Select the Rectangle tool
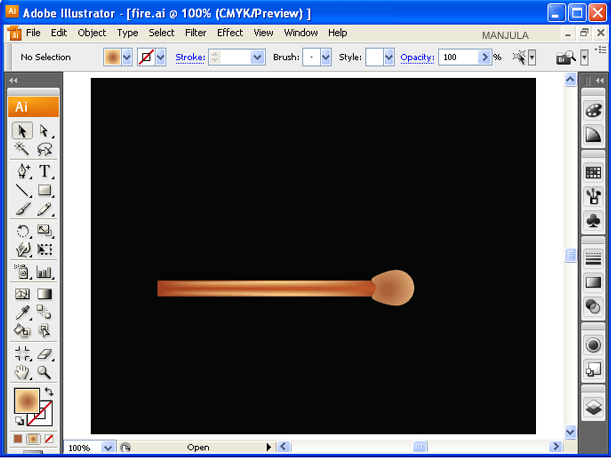This screenshot has height=459, width=611. (44, 191)
